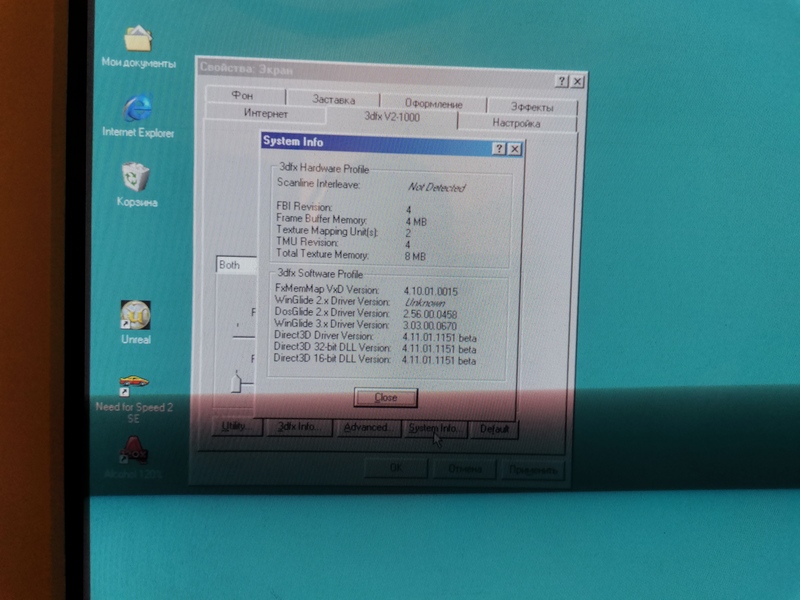Click the Utility button

click(237, 426)
